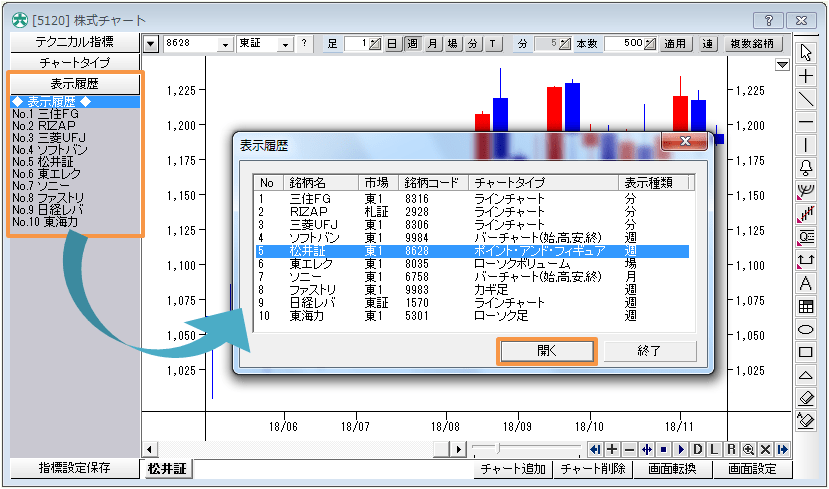
Task: Select the rectangle drawing tool
Action: pyautogui.click(x=805, y=352)
